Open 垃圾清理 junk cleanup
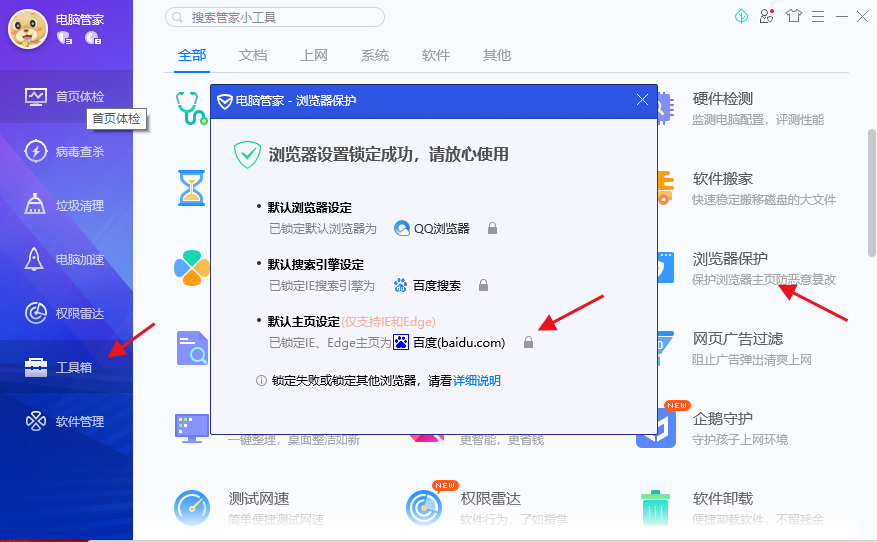Screen dimensions: 877x542 66,205
